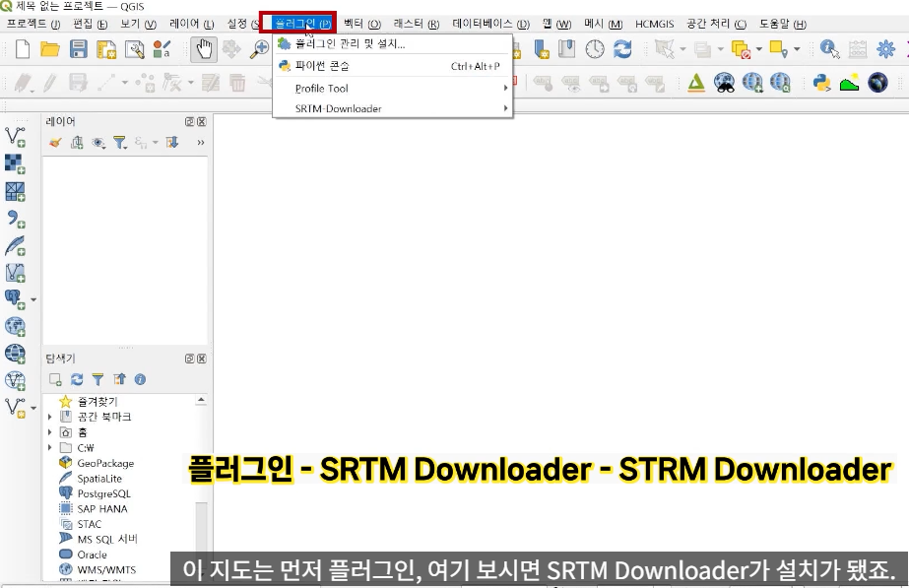This screenshot has height=588, width=909.
Task: Open new print layout icon
Action: tap(106, 49)
